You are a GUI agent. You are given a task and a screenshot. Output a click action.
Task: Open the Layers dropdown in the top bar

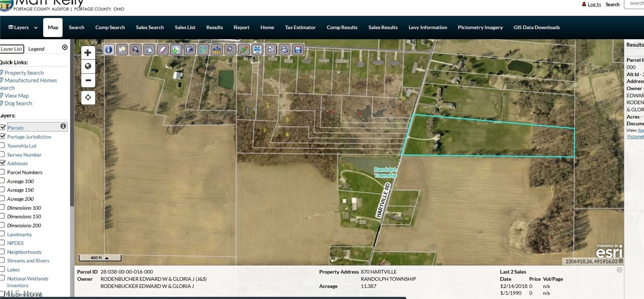(x=22, y=27)
